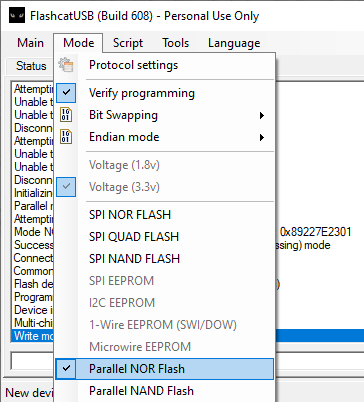Click the console command input field
Image resolution: width=364 pixels, height=402 pixels.
point(32,360)
